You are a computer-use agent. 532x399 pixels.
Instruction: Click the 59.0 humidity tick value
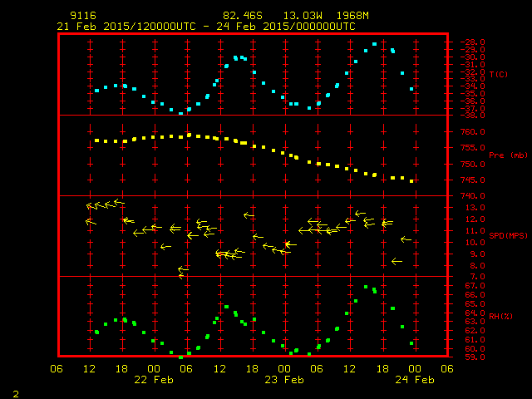(x=475, y=357)
